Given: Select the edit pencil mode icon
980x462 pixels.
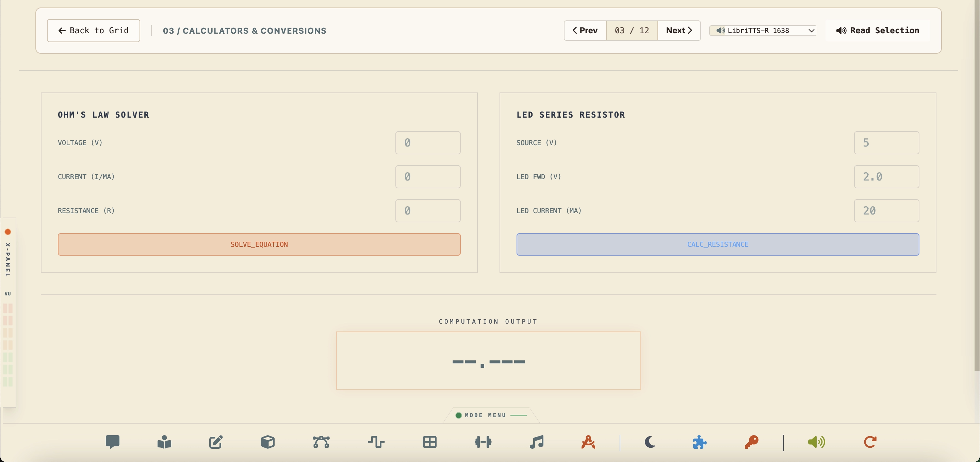Looking at the screenshot, I should 216,442.
